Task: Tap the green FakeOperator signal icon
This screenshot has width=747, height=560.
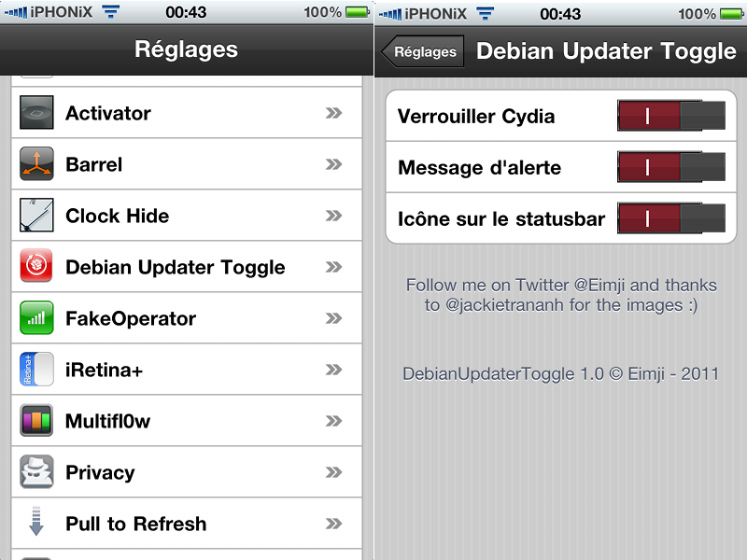Action: 37,318
